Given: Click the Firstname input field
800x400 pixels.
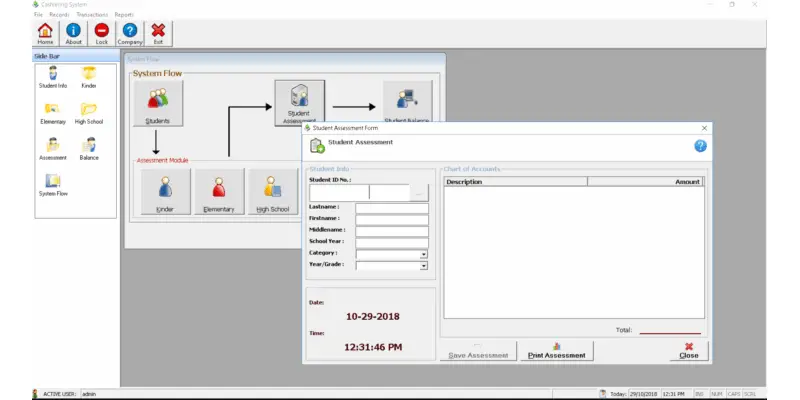Looking at the screenshot, I should pos(392,220).
